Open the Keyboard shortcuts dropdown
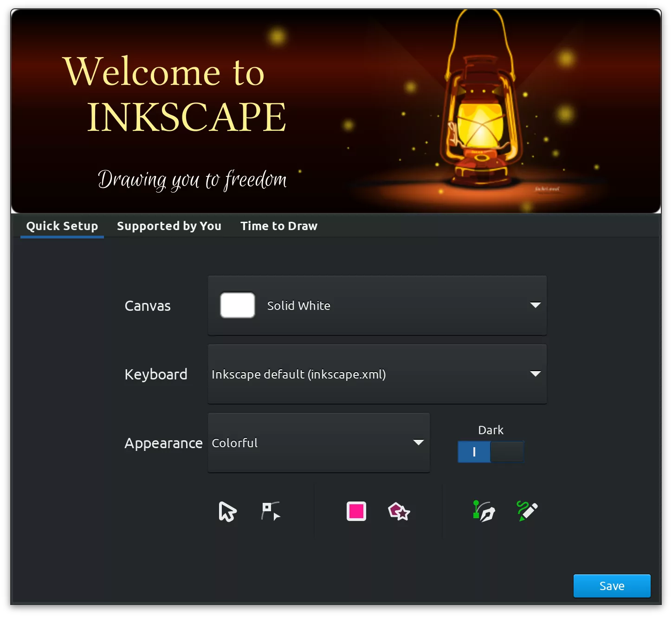The image size is (672, 617). tap(377, 374)
